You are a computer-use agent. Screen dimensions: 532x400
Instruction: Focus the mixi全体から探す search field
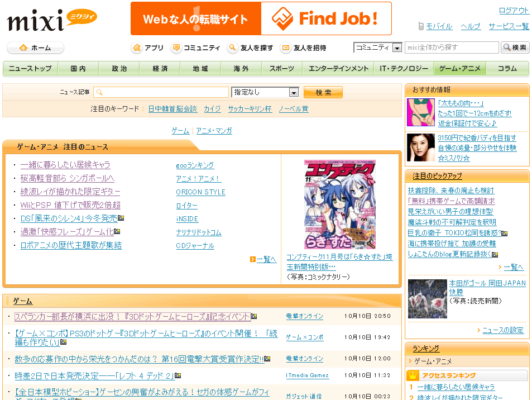(x=452, y=47)
